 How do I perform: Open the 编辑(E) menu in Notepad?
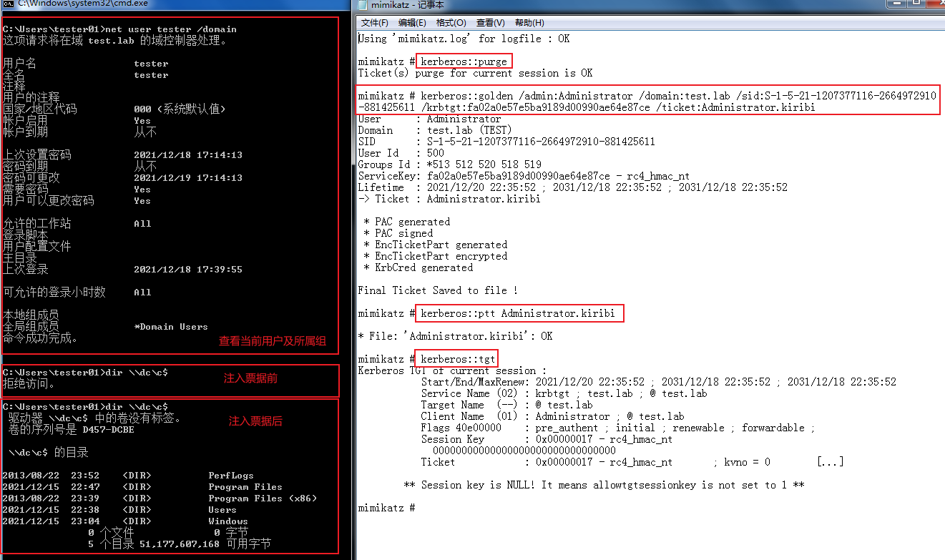tap(413, 23)
